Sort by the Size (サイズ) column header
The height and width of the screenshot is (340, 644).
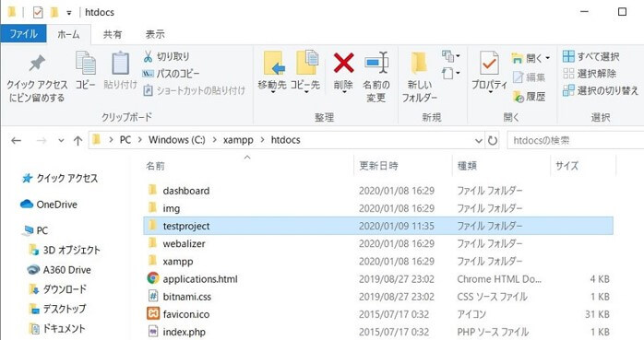[583, 166]
